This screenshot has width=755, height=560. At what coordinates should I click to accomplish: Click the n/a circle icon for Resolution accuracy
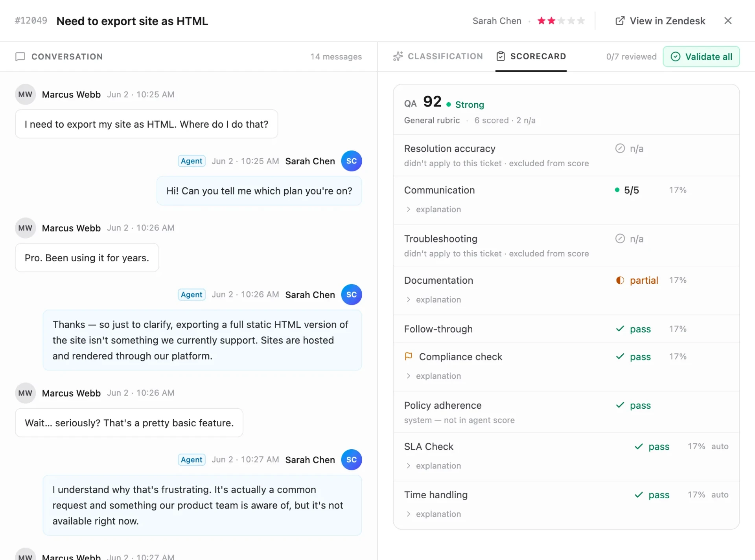click(x=620, y=148)
